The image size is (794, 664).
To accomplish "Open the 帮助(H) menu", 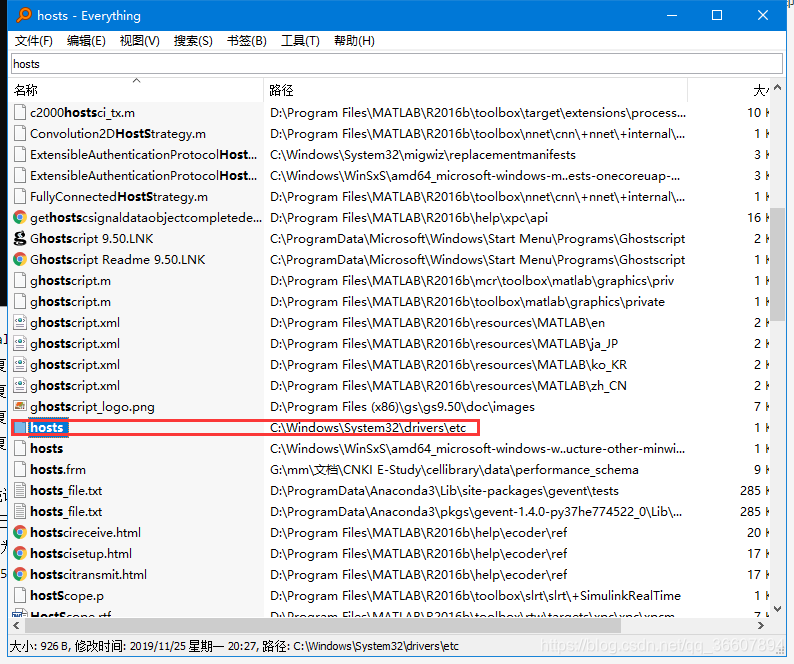I will 354,41.
